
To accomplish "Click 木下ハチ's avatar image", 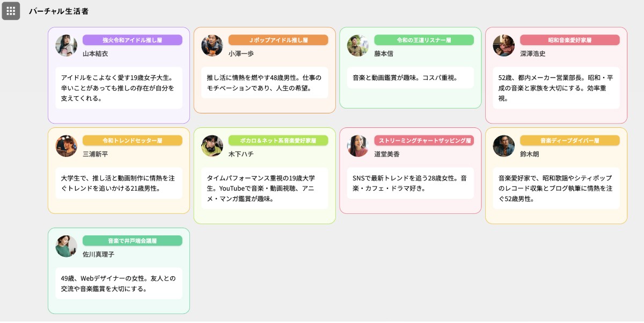I will pos(212,146).
